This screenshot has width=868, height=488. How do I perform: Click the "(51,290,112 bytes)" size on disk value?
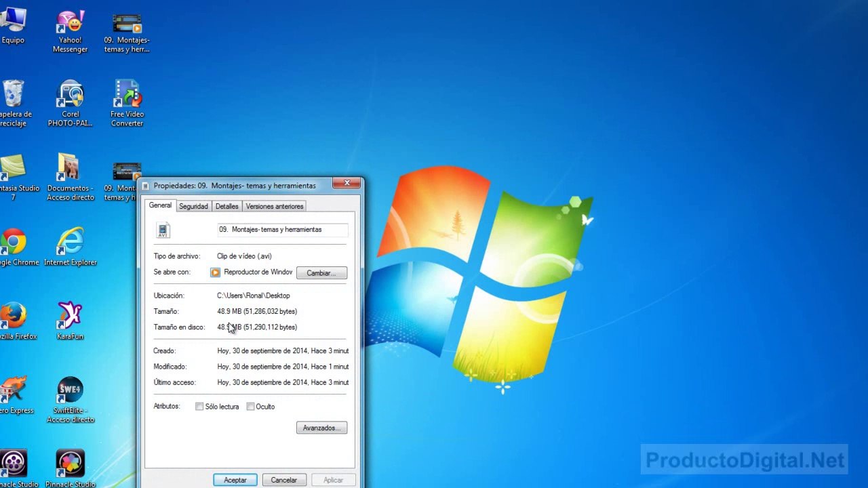click(270, 327)
